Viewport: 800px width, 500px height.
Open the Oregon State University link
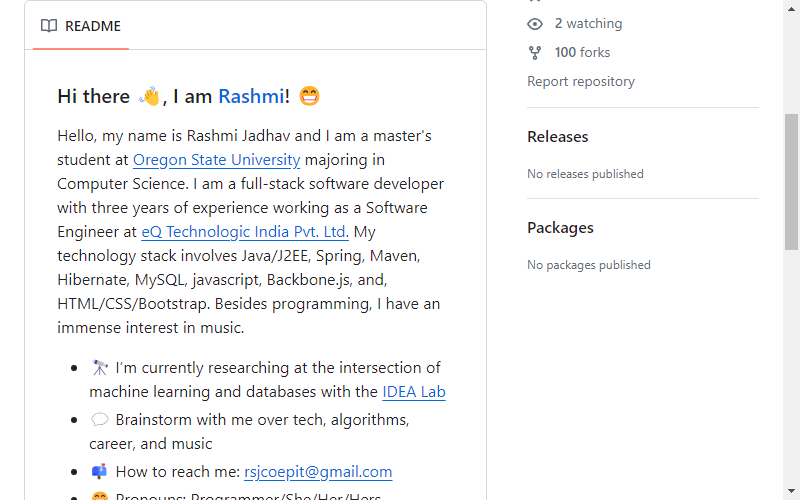216,160
